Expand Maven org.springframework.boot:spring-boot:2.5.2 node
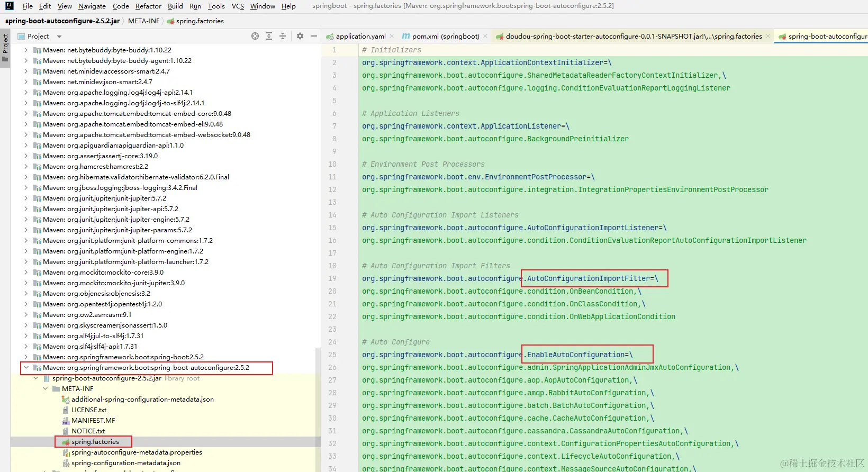868x472 pixels. click(26, 357)
